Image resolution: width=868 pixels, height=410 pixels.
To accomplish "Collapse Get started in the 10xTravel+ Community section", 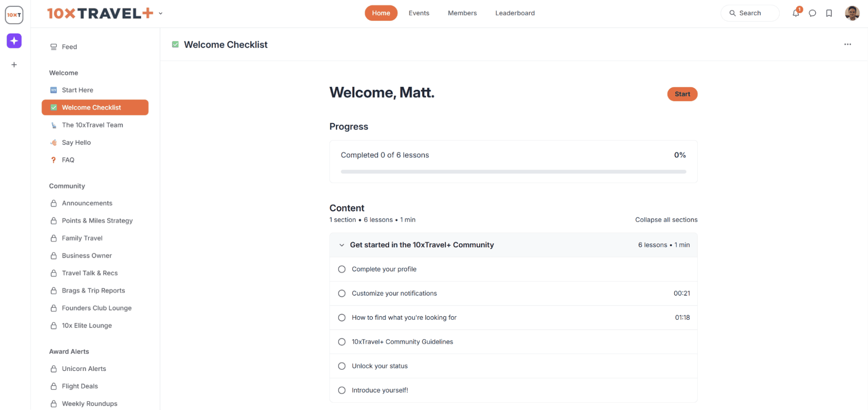I will 342,245.
